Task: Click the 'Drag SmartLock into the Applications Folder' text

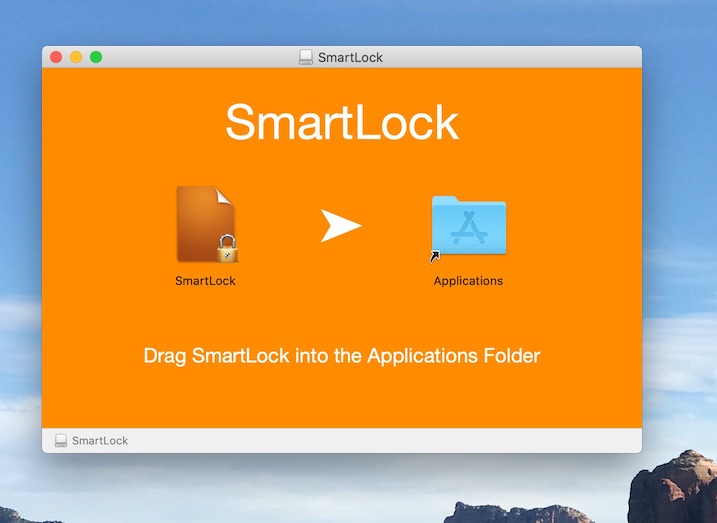Action: (x=341, y=355)
